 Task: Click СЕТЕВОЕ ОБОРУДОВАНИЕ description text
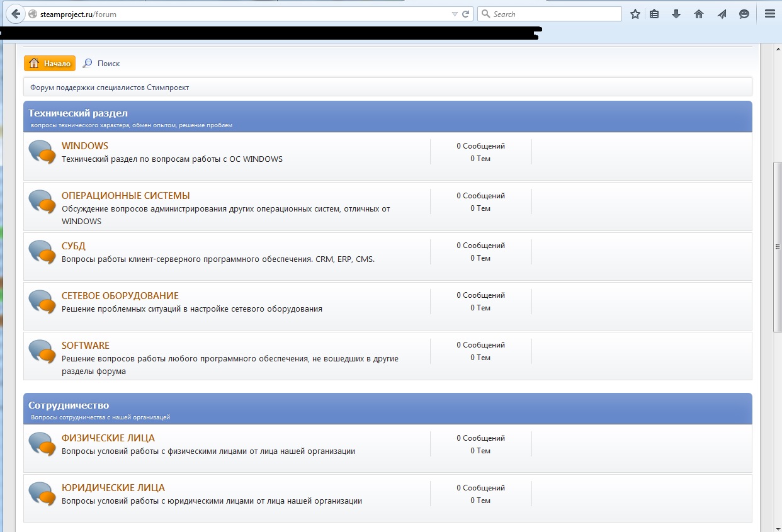[192, 309]
